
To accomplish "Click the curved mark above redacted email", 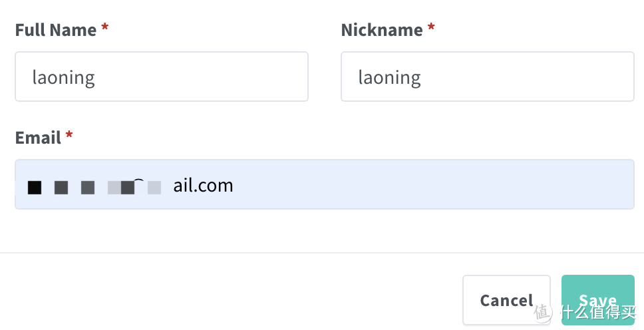I will 139,180.
